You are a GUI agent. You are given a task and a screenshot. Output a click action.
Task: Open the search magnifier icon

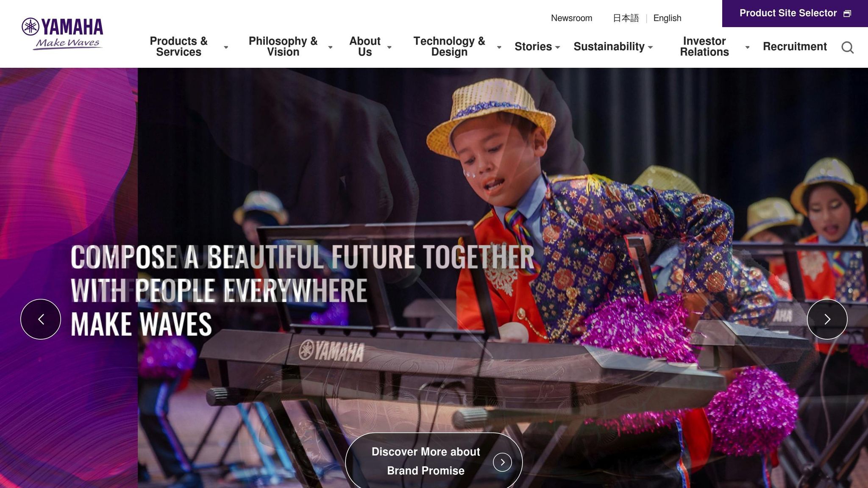(x=847, y=47)
